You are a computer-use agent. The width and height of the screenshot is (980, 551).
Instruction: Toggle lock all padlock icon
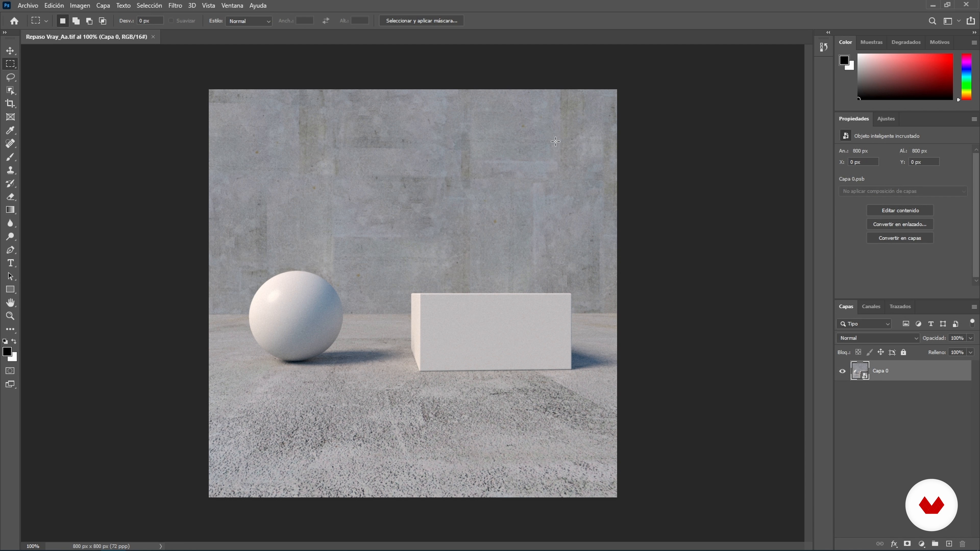point(903,352)
